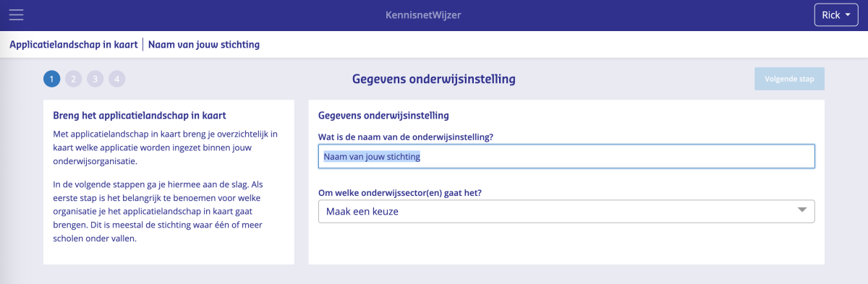Select step 1 in progress indicator
The height and width of the screenshot is (284, 868).
pos(52,79)
